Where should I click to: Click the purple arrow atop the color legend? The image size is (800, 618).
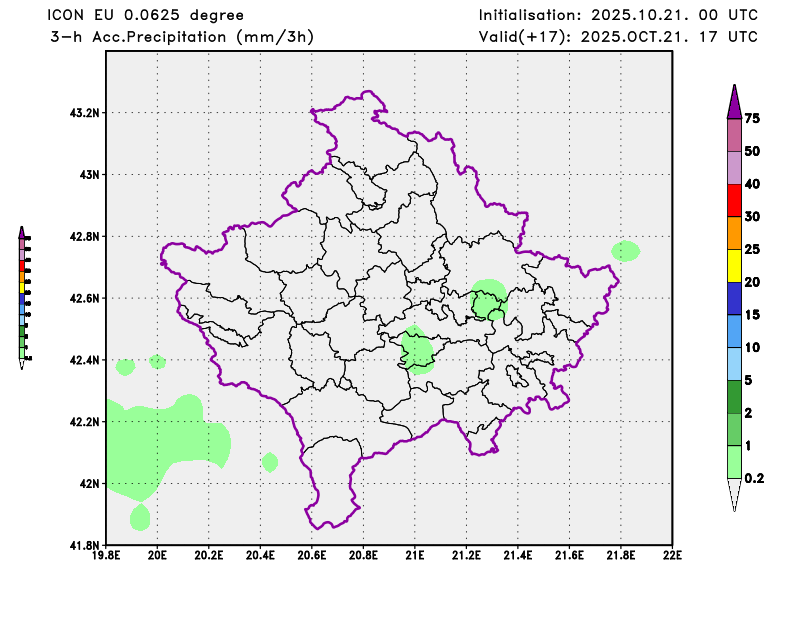coord(733,102)
